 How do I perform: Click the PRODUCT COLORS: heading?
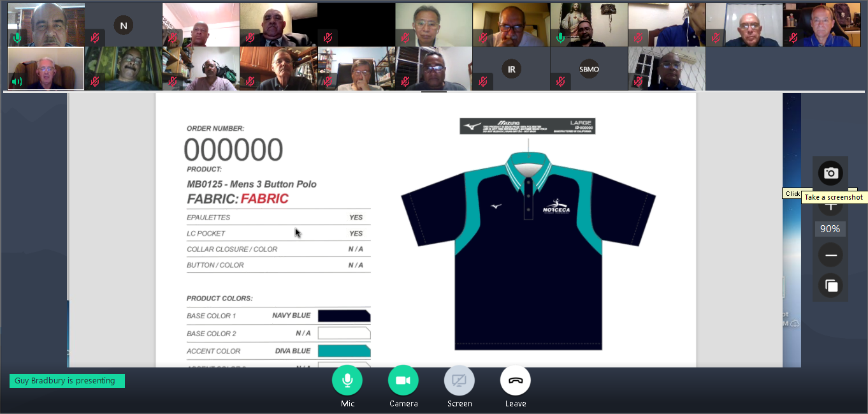coord(220,299)
